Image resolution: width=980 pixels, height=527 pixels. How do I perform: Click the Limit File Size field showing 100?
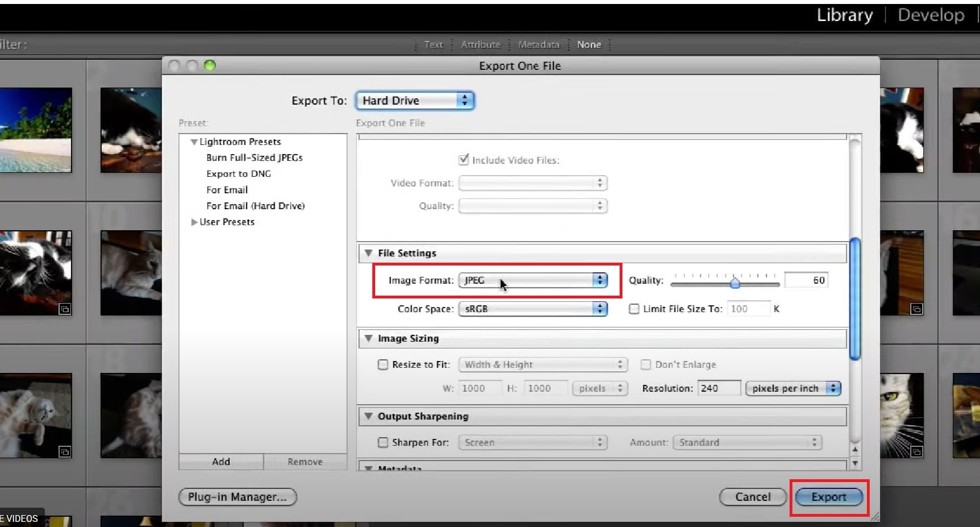coord(748,309)
